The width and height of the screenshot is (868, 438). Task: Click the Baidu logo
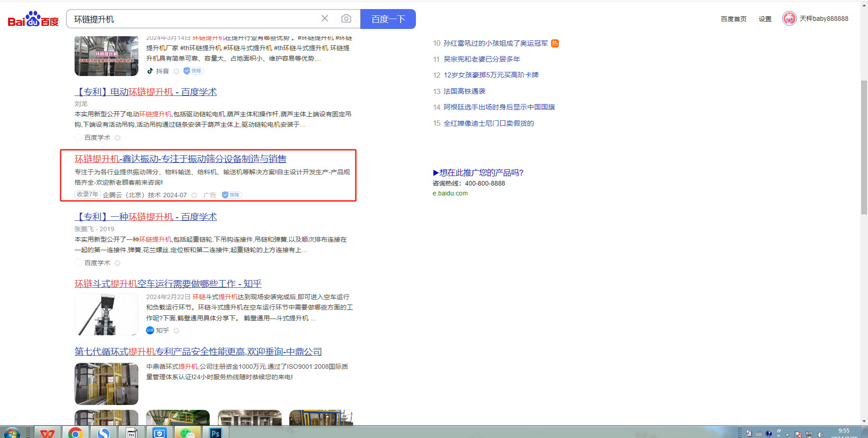33,19
